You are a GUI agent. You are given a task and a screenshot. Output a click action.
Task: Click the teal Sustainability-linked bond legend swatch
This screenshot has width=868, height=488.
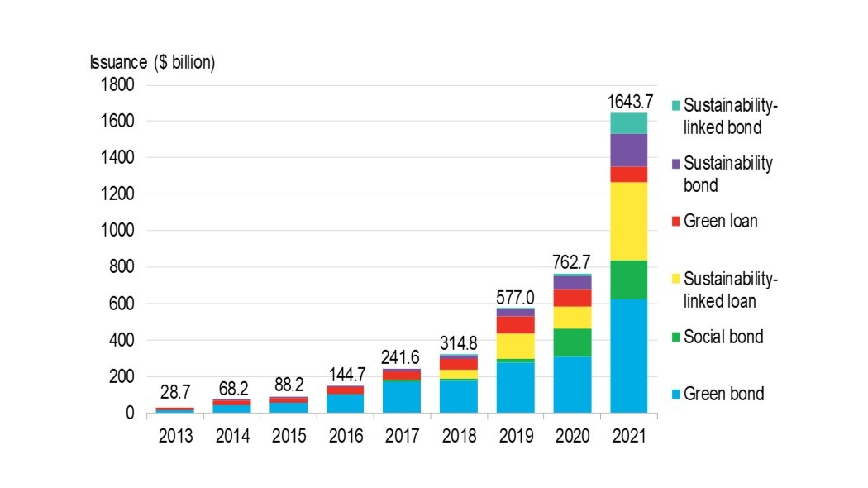point(676,105)
